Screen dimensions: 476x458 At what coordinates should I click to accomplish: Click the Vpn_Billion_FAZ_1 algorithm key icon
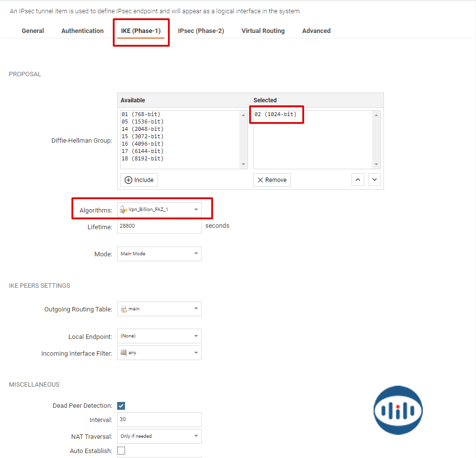(124, 210)
